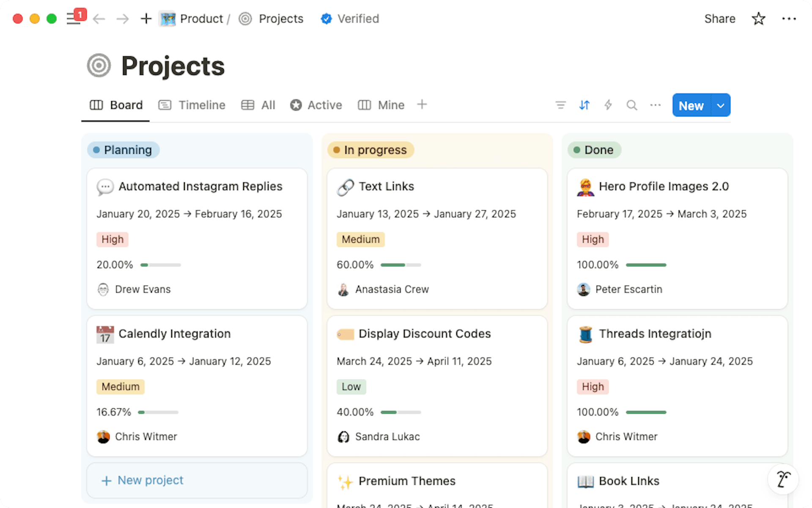Toggle favorite with the star icon

pyautogui.click(x=758, y=19)
